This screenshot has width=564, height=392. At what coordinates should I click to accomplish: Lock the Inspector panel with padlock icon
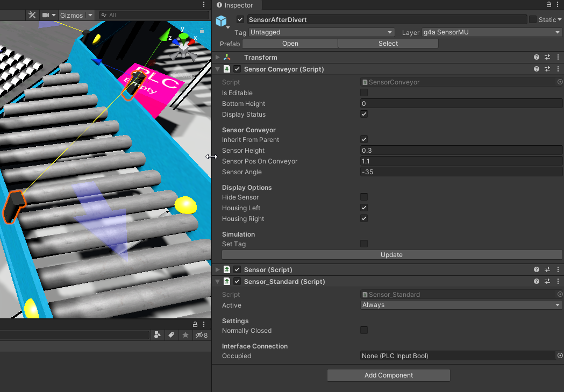point(549,5)
